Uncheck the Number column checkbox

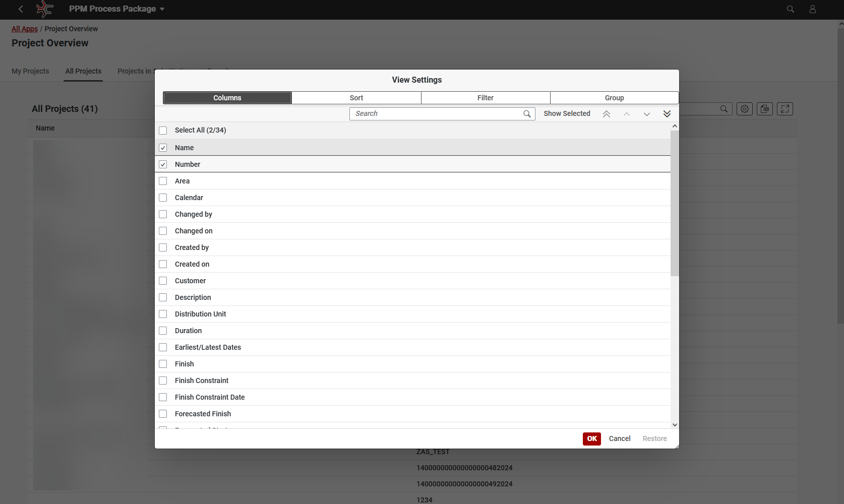pos(163,164)
